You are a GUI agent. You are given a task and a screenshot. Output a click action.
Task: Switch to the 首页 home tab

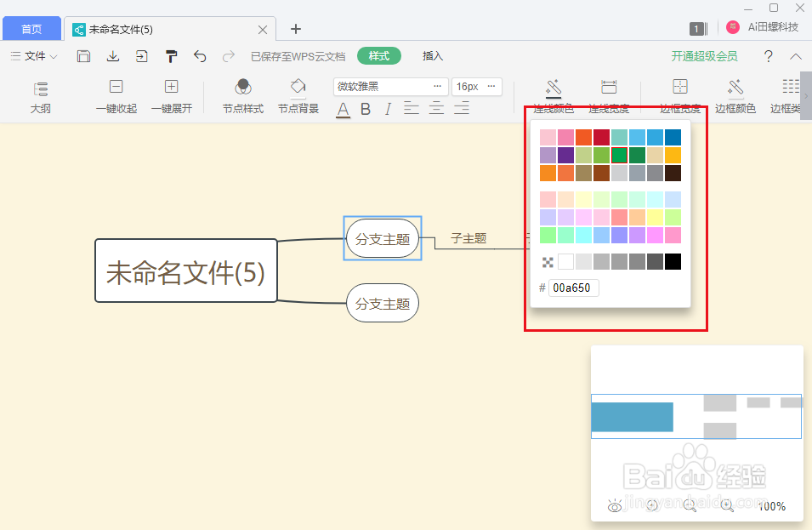coord(31,28)
